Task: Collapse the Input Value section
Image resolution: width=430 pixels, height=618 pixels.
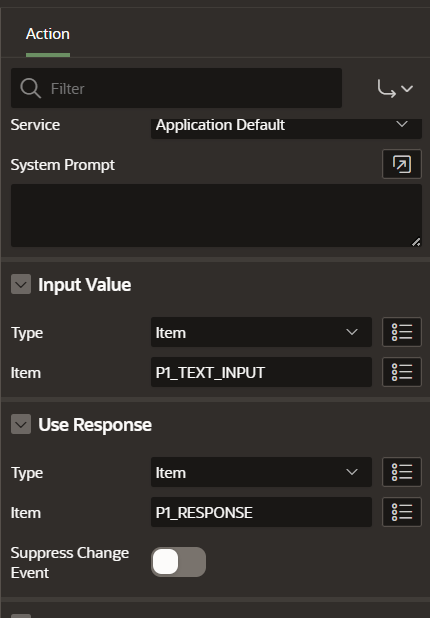Action: click(21, 284)
